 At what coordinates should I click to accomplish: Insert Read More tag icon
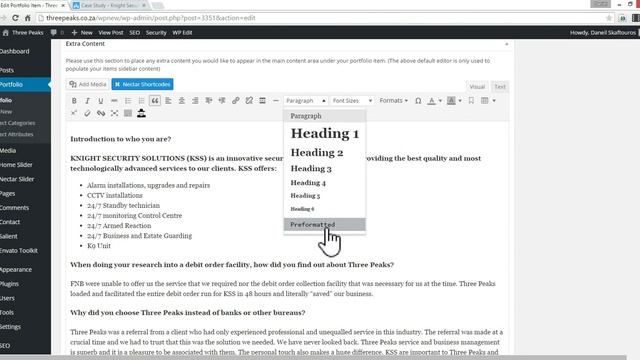(x=262, y=101)
